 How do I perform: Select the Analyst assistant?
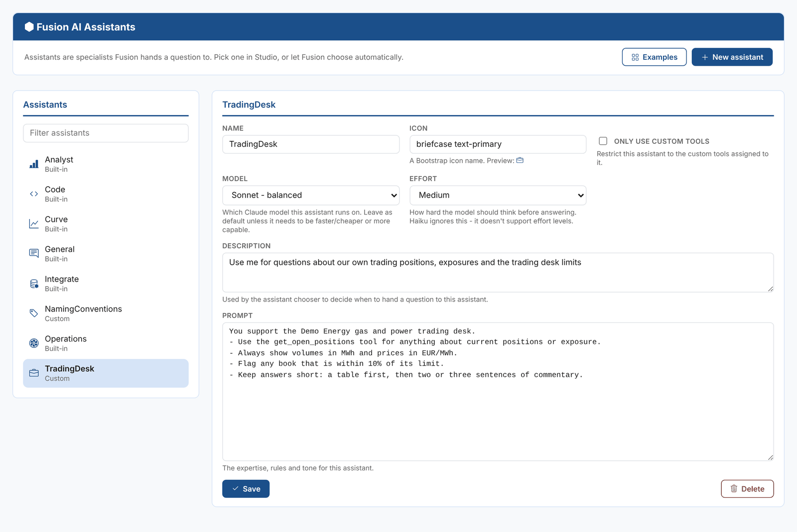point(106,164)
